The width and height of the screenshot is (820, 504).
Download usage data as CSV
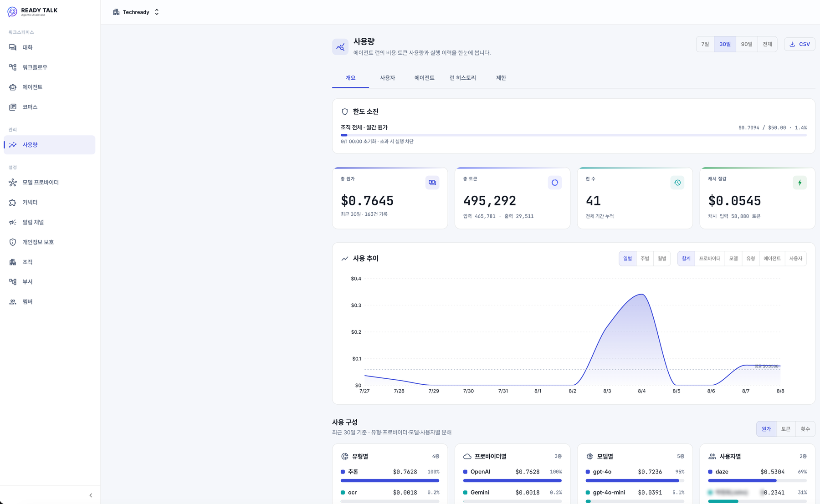click(800, 44)
